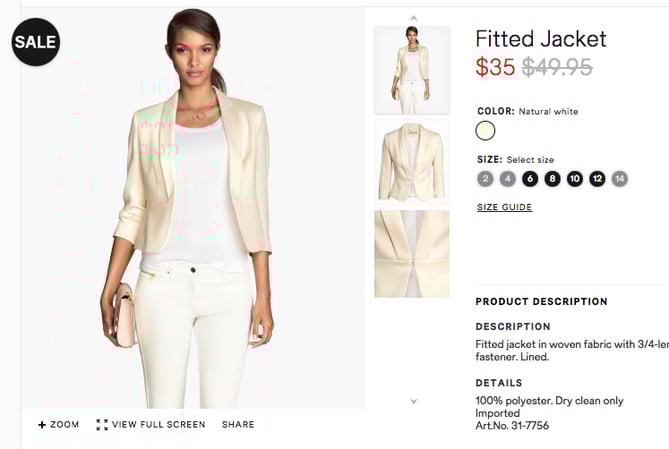
Task: Select the Natural white color swatch
Action: pyautogui.click(x=486, y=131)
